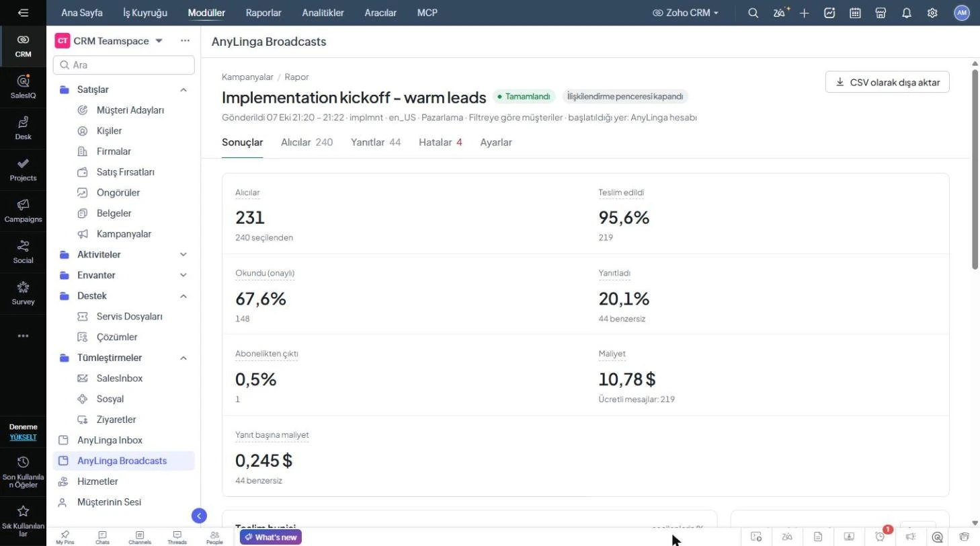This screenshot has height=546, width=980.
Task: Switch to the Yanıtlar tab
Action: click(376, 142)
